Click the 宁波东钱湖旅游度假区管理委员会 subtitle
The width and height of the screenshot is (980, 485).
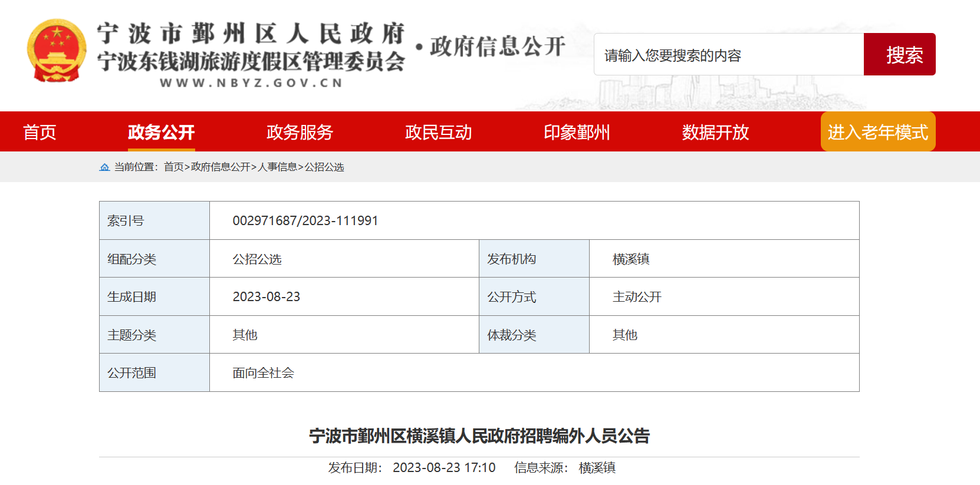click(x=251, y=61)
